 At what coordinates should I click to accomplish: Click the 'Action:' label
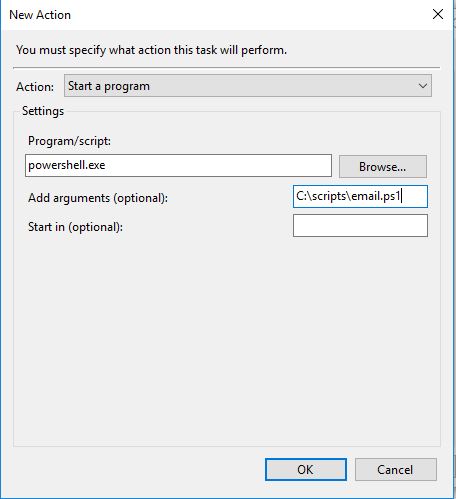click(x=35, y=87)
